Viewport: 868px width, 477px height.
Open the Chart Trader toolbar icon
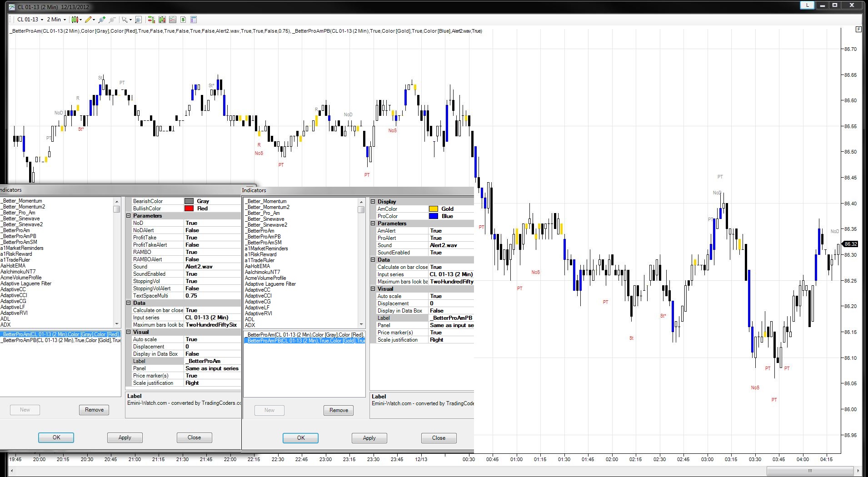pos(151,20)
